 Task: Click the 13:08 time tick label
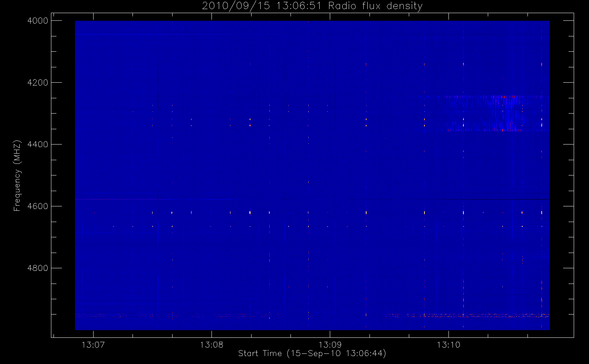212,345
